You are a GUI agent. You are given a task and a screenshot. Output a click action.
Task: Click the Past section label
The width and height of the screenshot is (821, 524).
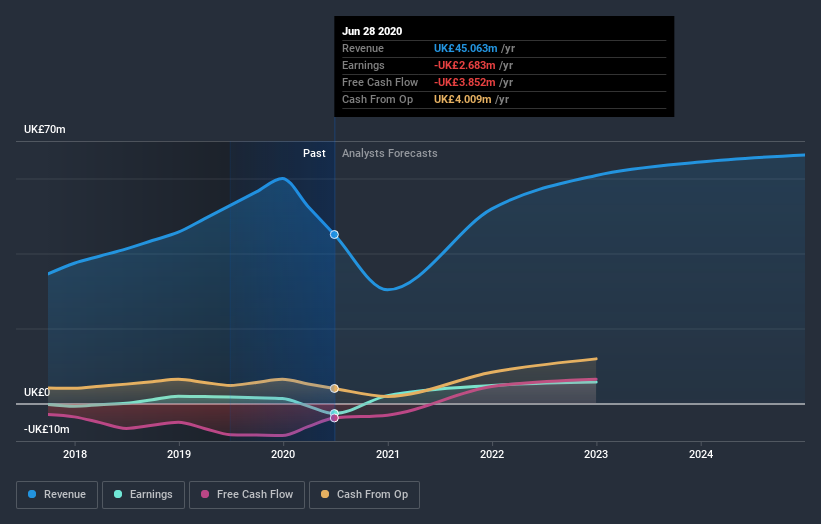314,153
